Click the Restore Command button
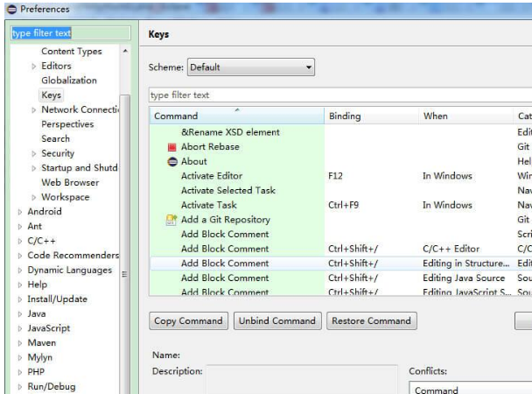This screenshot has height=394, width=532. point(371,321)
